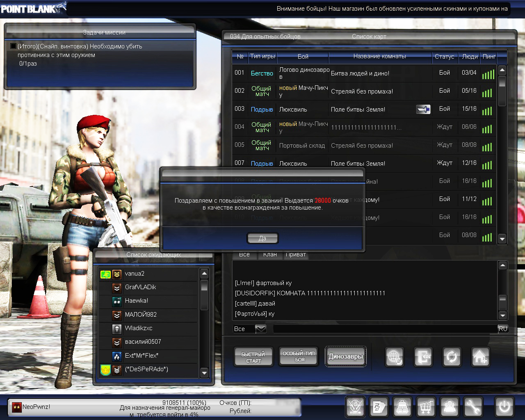Click the enter room door icon
Image resolution: width=525 pixels, height=420 pixels.
pos(423,357)
